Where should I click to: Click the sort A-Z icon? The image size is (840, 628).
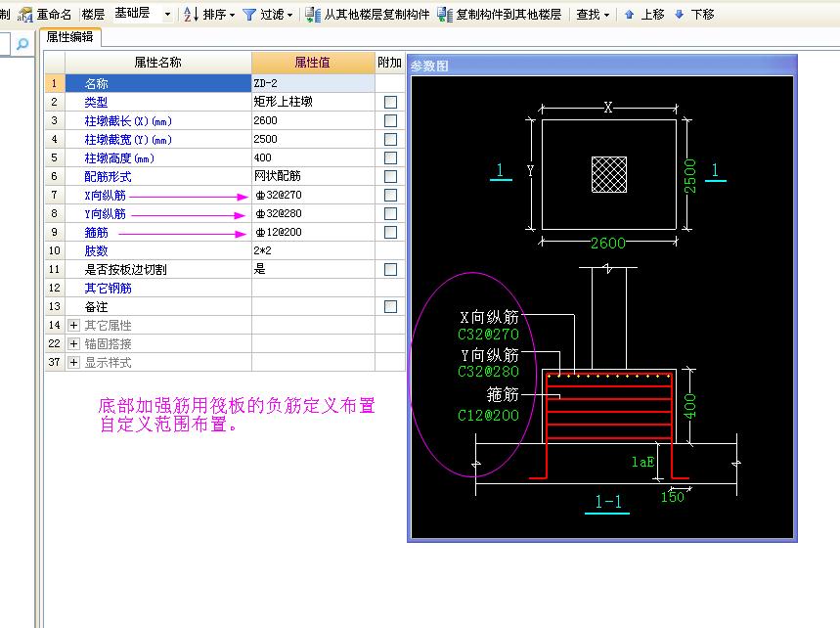[190, 15]
